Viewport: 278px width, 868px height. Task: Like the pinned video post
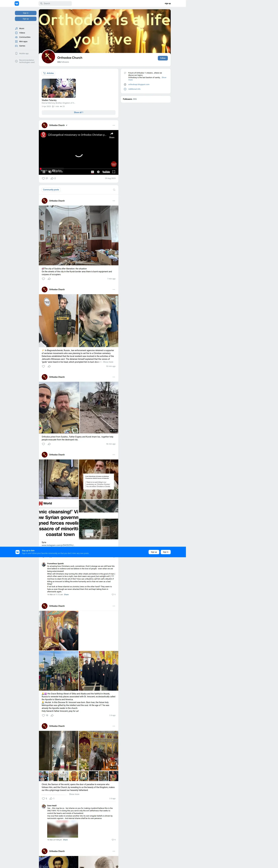click(x=44, y=178)
